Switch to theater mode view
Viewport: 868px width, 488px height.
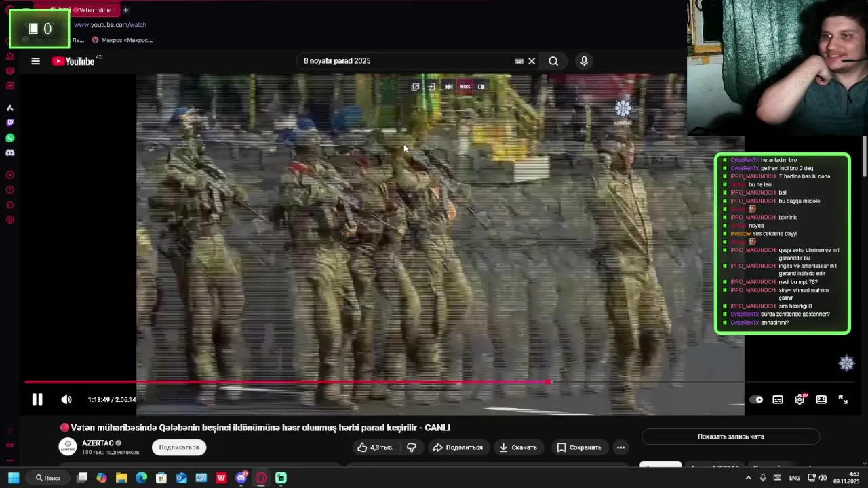(x=821, y=400)
